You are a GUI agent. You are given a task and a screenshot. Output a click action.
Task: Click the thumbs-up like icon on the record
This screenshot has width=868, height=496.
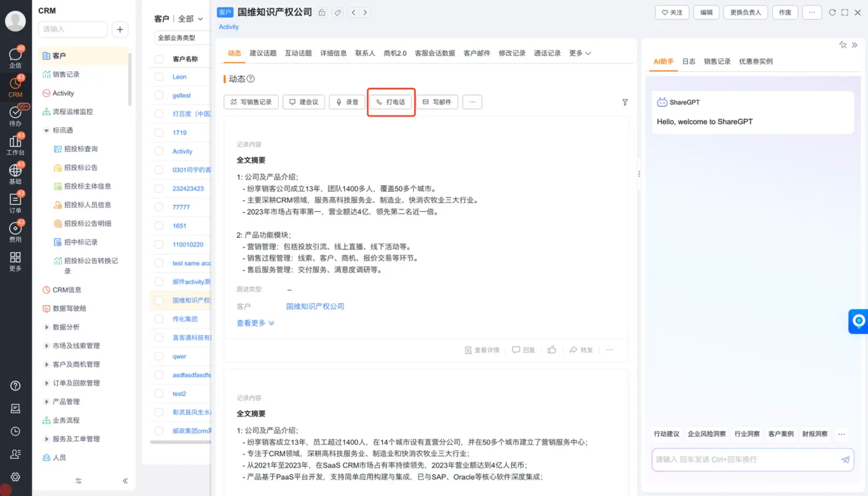pyautogui.click(x=552, y=350)
